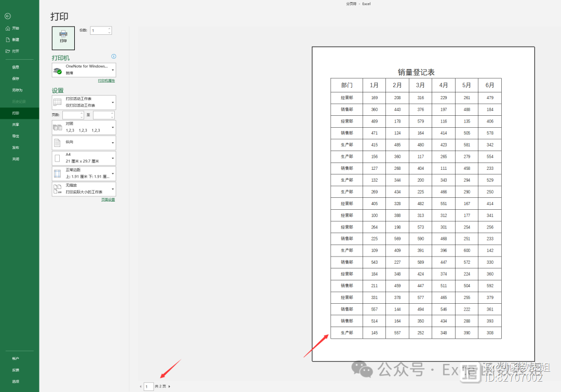The height and width of the screenshot is (392, 561).
Task: Select Open (打开) in sidebar
Action: tap(16, 51)
